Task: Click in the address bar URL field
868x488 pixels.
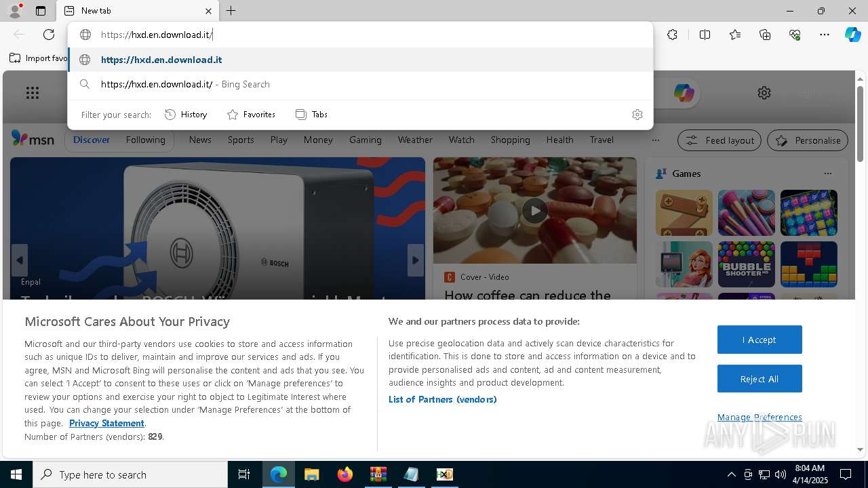Action: (359, 35)
